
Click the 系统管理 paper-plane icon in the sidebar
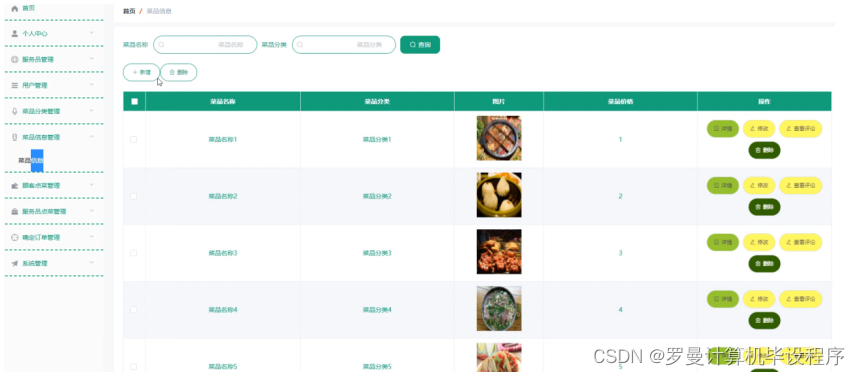(15, 263)
